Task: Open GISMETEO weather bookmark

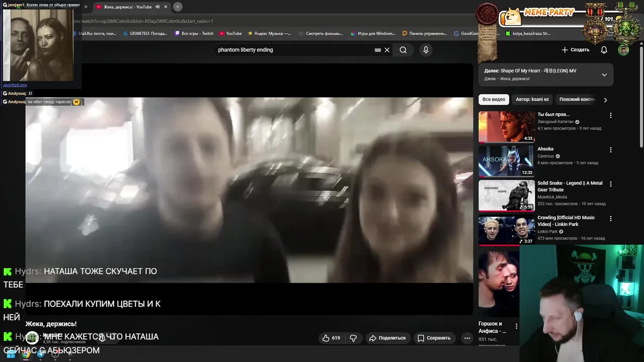Action: point(145,34)
